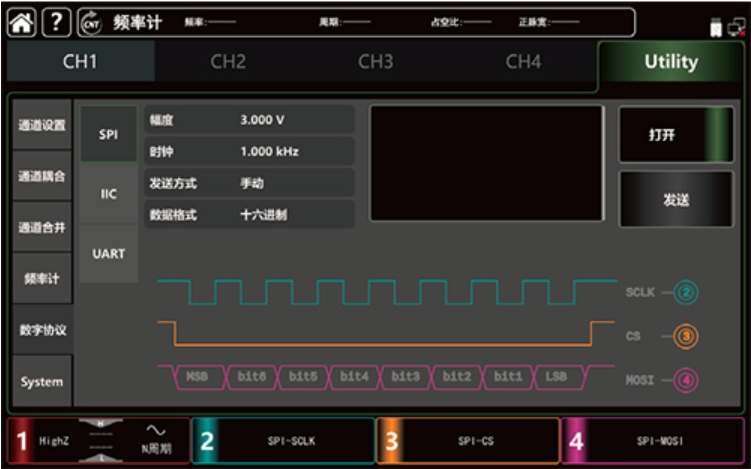The image size is (751, 469).
Task: Select the IIC protocol option
Action: pos(109,194)
